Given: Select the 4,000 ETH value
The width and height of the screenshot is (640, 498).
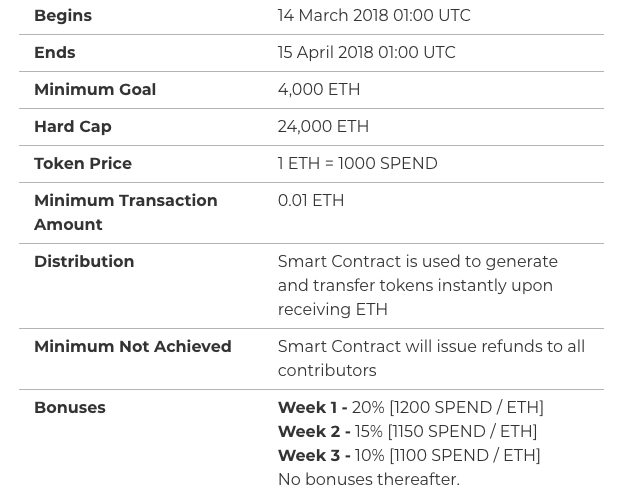Looking at the screenshot, I should (x=318, y=90).
